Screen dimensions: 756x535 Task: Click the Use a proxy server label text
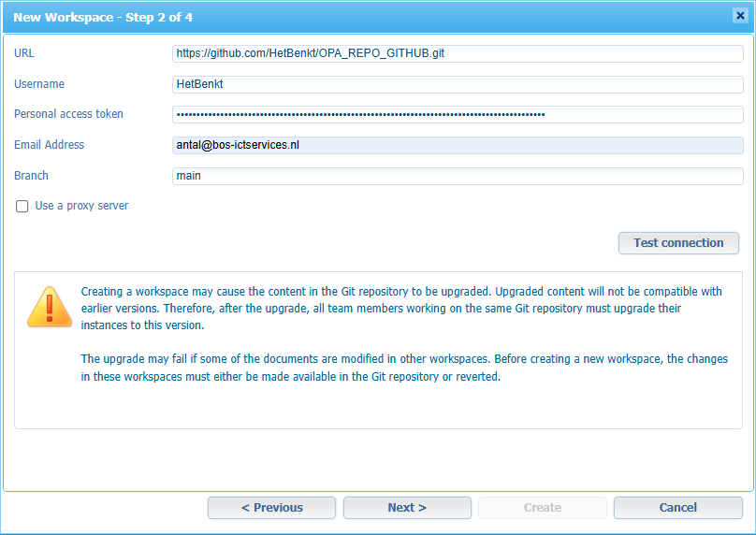(81, 206)
